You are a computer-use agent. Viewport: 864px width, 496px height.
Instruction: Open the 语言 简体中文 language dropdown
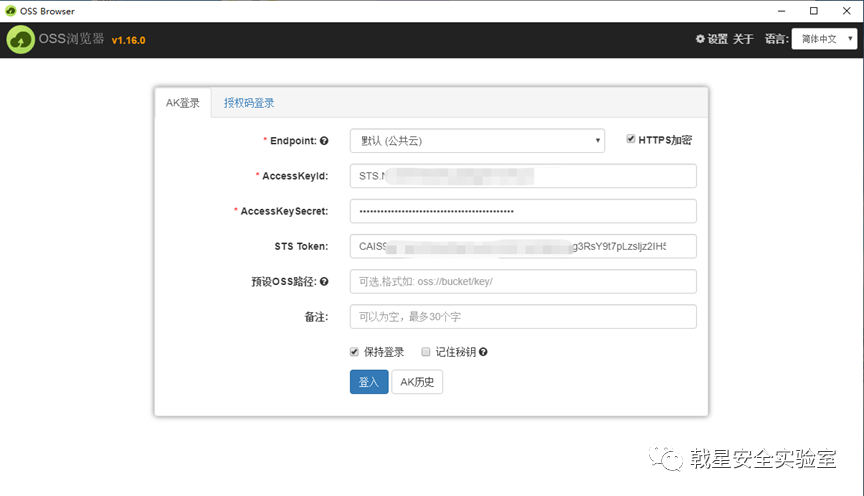pyautogui.click(x=824, y=39)
